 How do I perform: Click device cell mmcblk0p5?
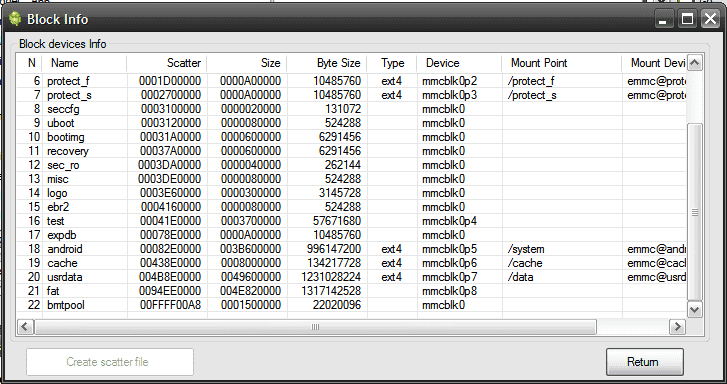[449, 249]
